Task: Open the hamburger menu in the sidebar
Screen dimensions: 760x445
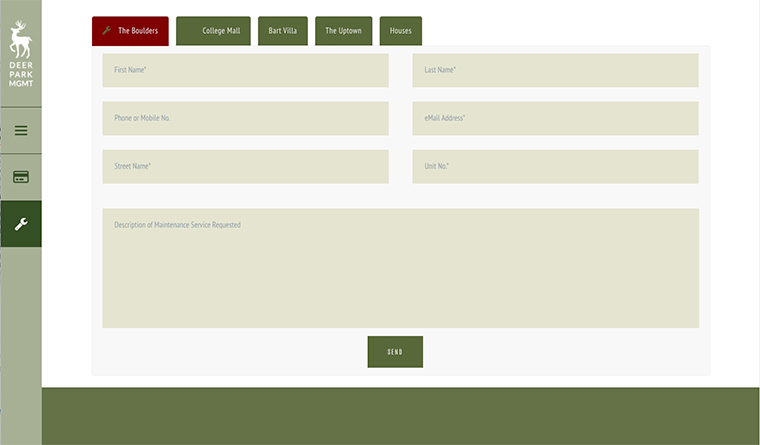Action: click(x=20, y=130)
